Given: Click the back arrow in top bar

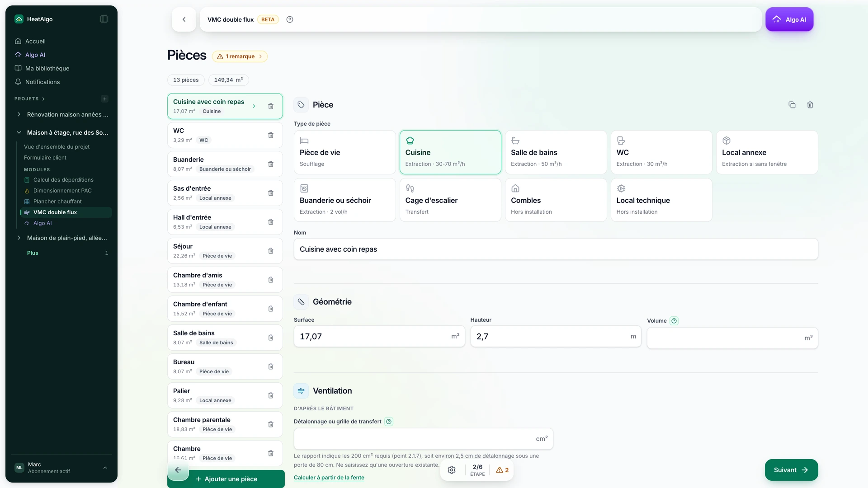Looking at the screenshot, I should [x=184, y=19].
